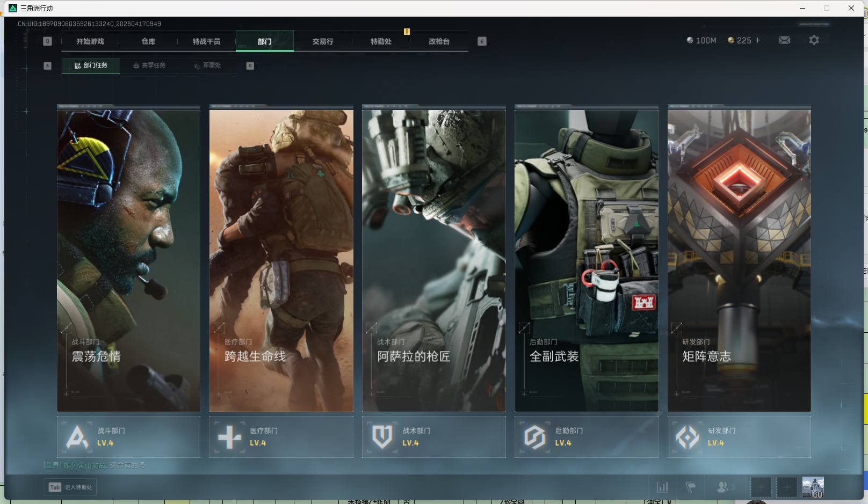Screen dimensions: 868x504
Task: Select the 部门 tab
Action: [x=265, y=41]
